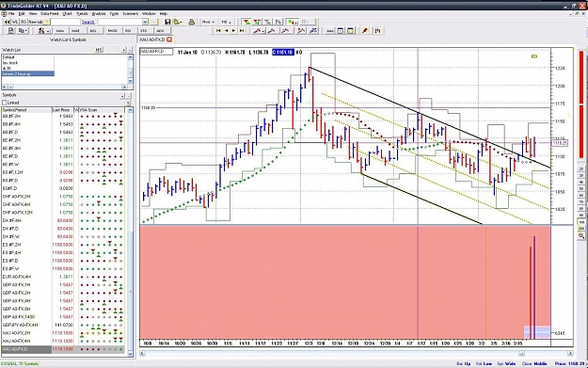Click the blue bars chart-style icon
Viewport: 588px width, 368px height.
[278, 22]
